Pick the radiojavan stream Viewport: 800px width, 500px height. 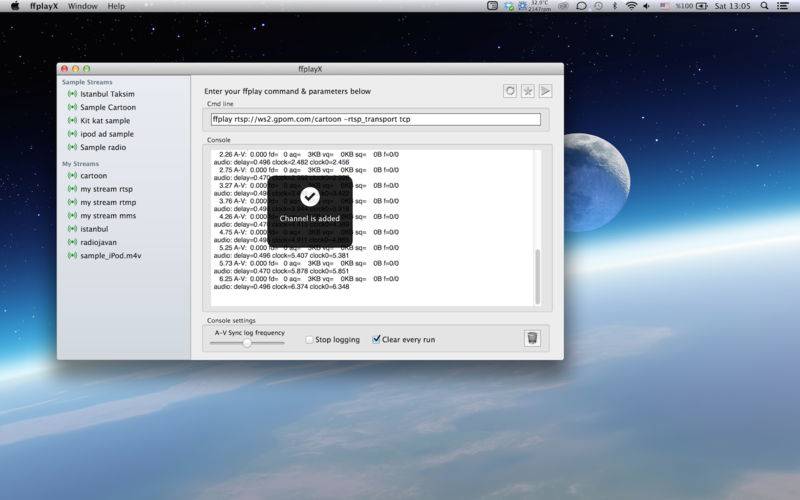pyautogui.click(x=98, y=242)
